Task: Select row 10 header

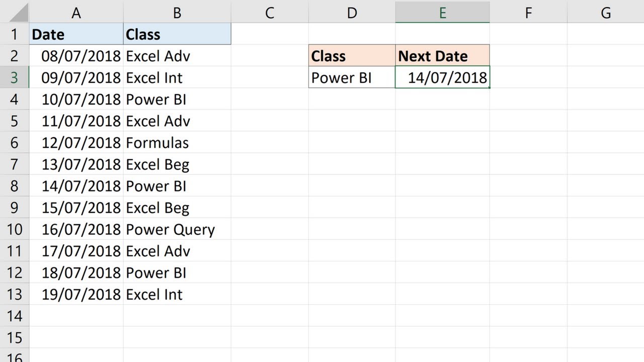Action: pos(14,229)
